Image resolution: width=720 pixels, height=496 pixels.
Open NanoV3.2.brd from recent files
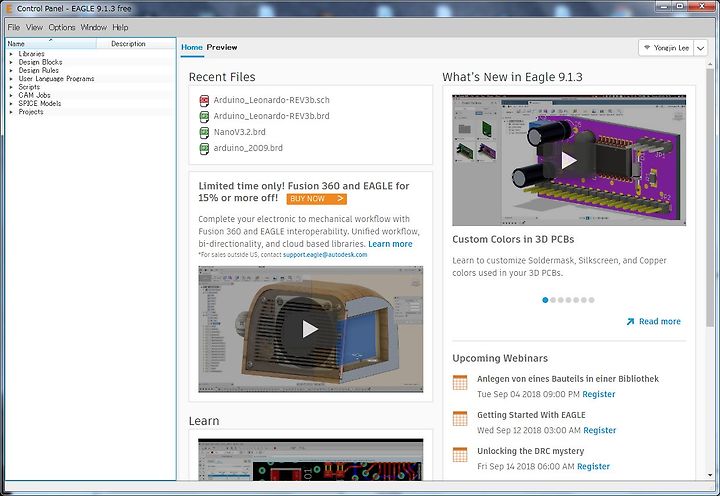(239, 132)
